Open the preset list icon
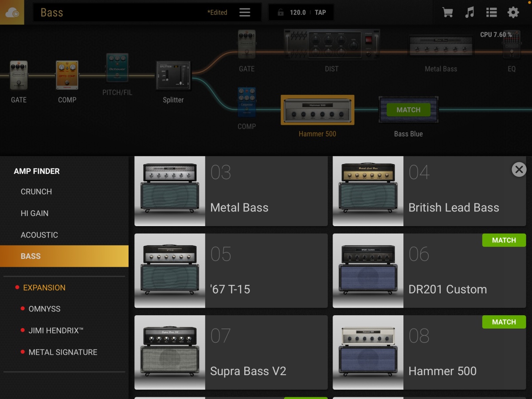Image resolution: width=532 pixels, height=399 pixels. click(491, 12)
